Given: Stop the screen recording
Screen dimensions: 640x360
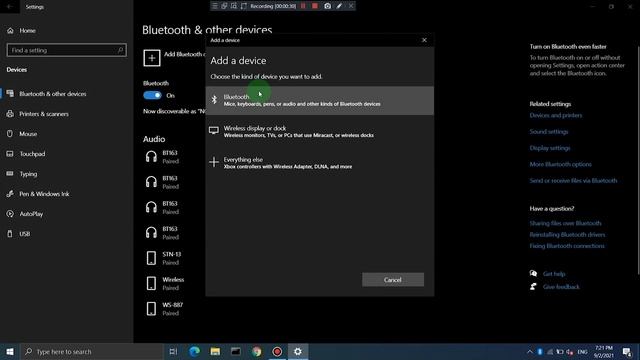Looking at the screenshot, I should [315, 6].
